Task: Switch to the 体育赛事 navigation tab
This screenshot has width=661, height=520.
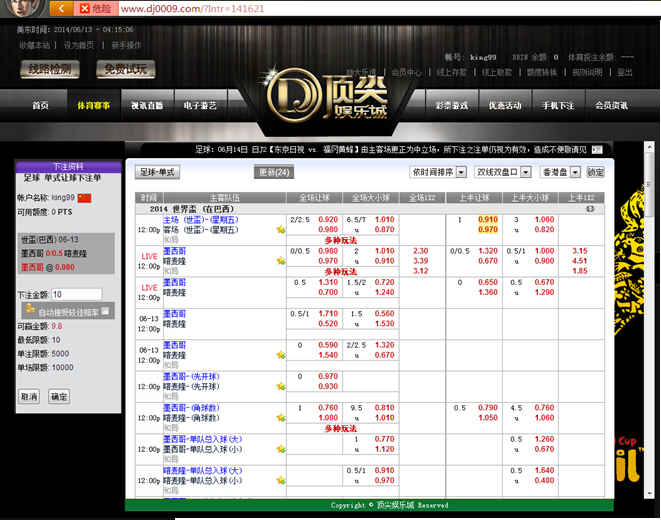Action: coord(93,105)
